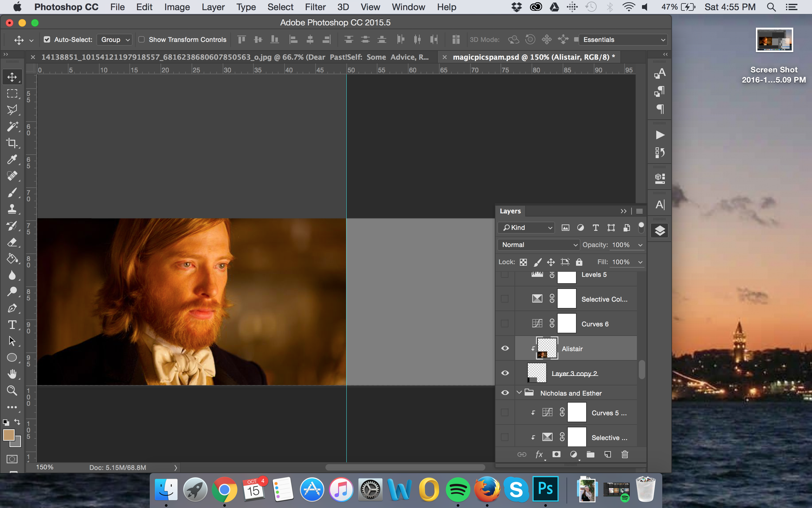Select the Pen tool

coord(12,308)
